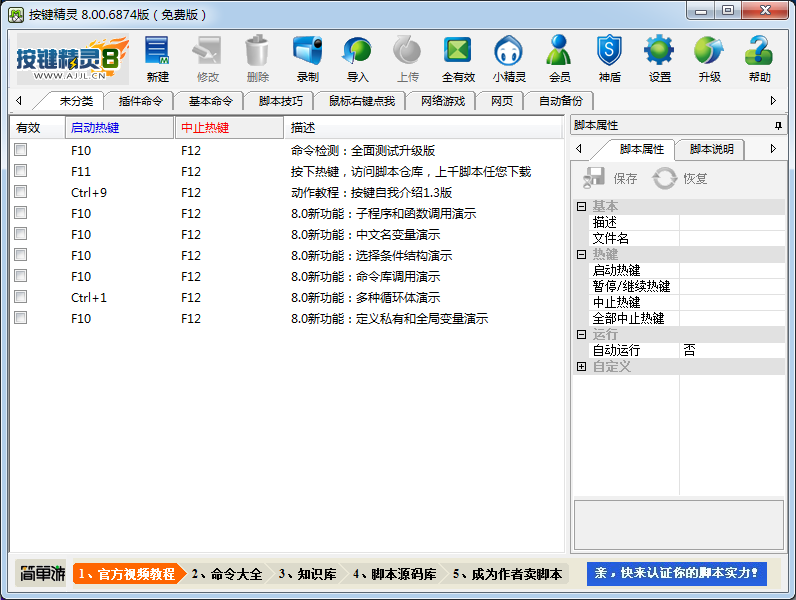Check the 多种循环体演示 script checkbox
The image size is (796, 600).
[x=21, y=297]
